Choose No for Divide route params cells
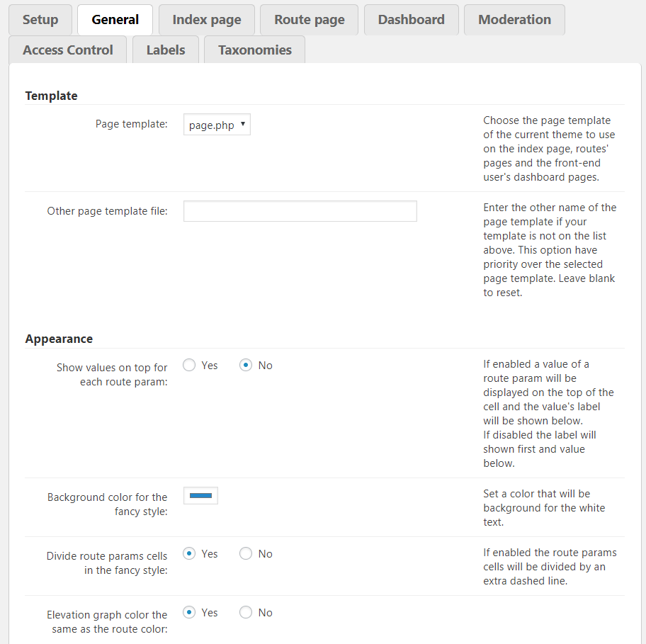Viewport: 646px width, 644px height. pos(246,554)
